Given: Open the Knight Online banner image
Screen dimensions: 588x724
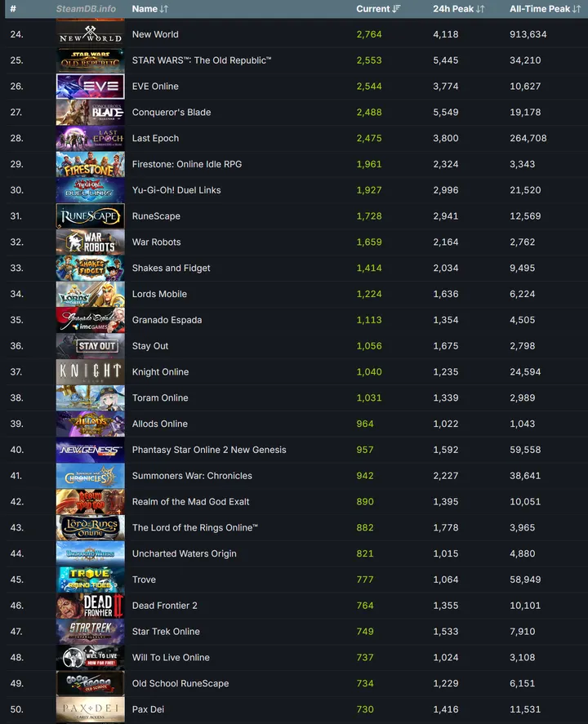Looking at the screenshot, I should point(91,371).
